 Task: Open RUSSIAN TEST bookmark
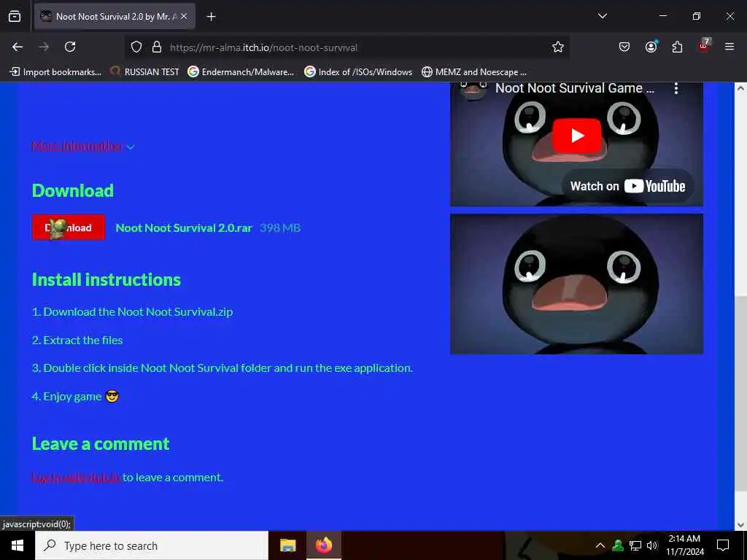(x=144, y=72)
